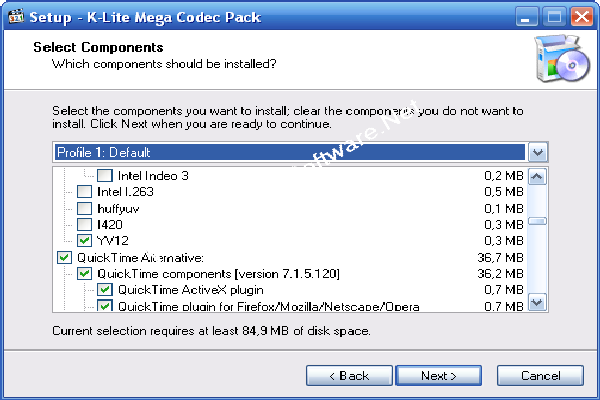Close the setup window
The width and height of the screenshot is (600, 400).
582,17
